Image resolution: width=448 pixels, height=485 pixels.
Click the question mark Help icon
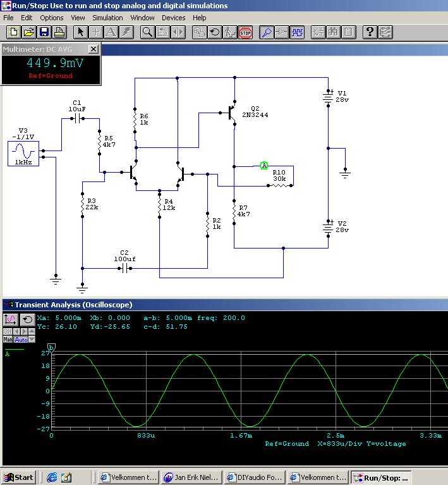[x=370, y=32]
